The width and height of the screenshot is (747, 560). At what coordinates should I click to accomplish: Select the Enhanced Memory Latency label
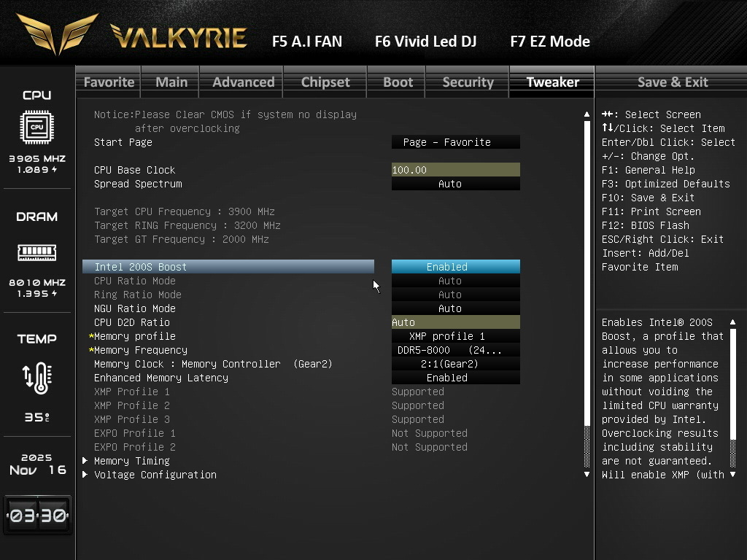pyautogui.click(x=161, y=378)
